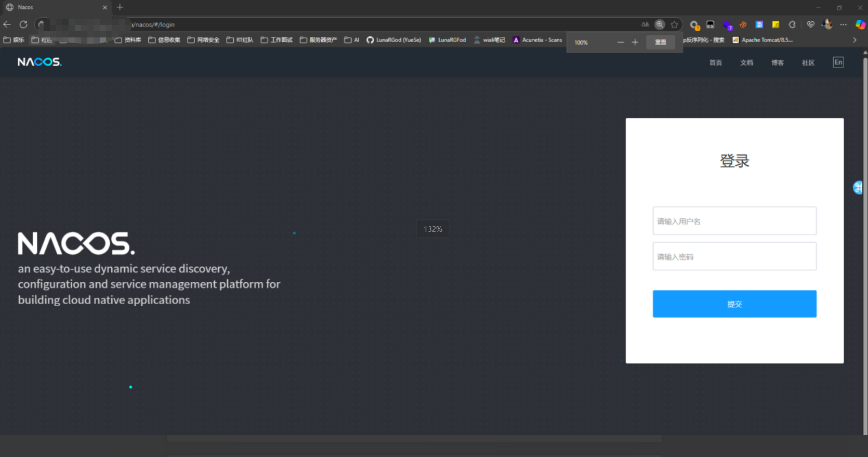Click the 132% zoom indicator overlay
Screen dimensions: 868x457
(x=433, y=229)
